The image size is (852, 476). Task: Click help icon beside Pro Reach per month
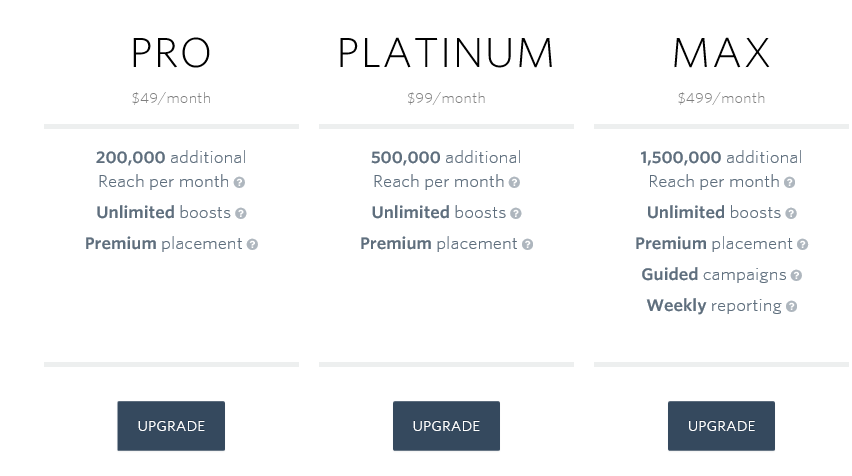click(239, 183)
